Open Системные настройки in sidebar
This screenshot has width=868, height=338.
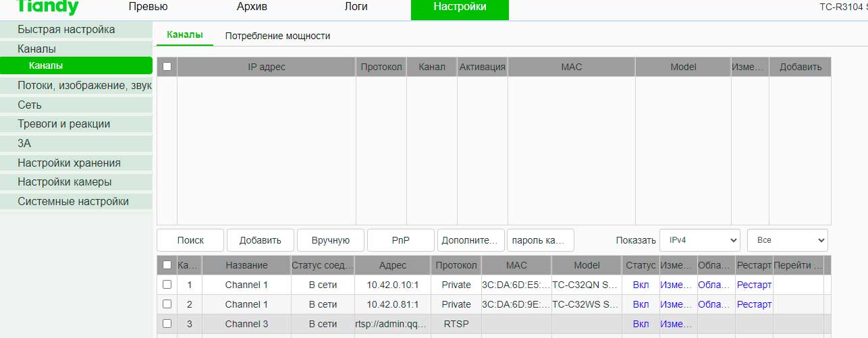click(73, 202)
